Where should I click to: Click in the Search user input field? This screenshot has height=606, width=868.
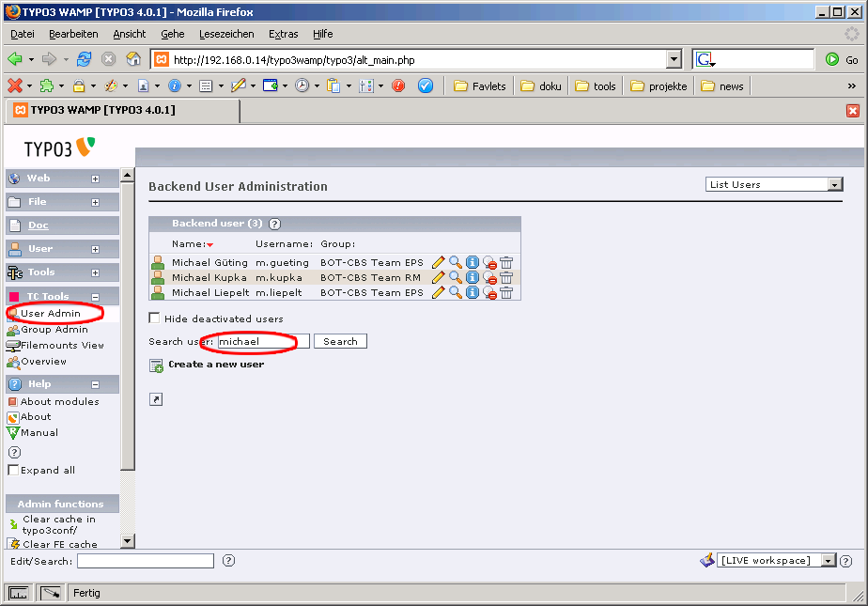pos(263,341)
